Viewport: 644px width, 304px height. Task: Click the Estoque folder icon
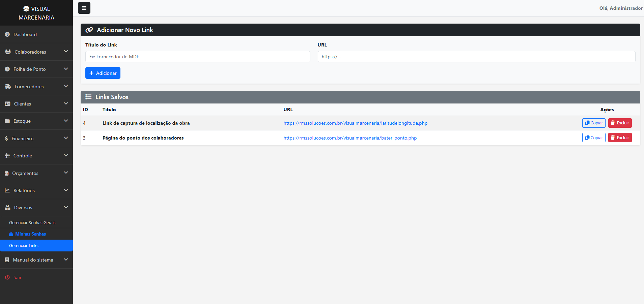[x=7, y=121]
